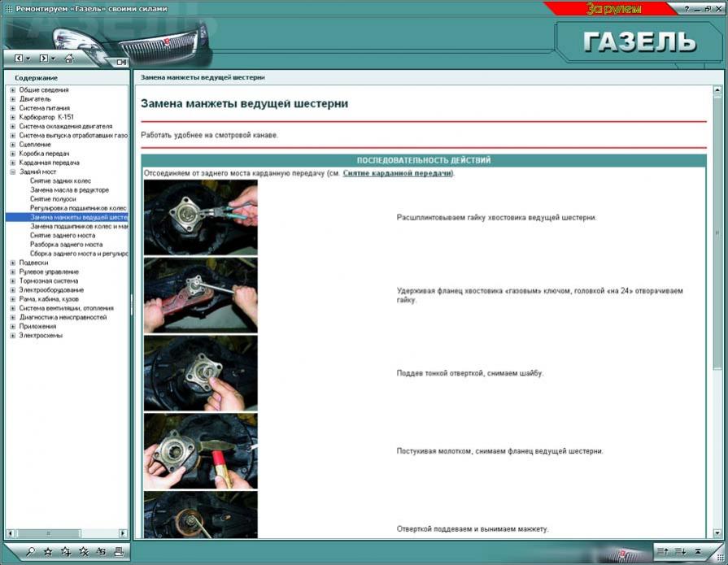This screenshot has width=728, height=565.
Task: Expand the Карбюратор К-151 section
Action: [x=13, y=117]
